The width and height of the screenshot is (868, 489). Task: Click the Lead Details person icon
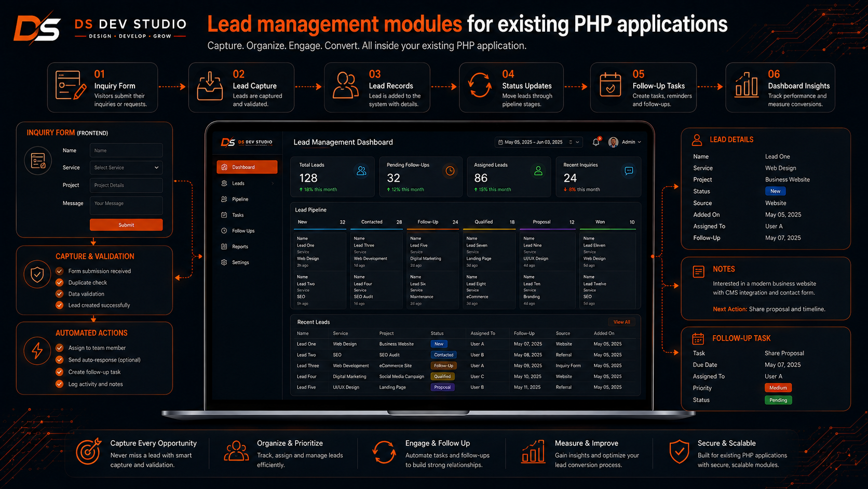click(697, 140)
